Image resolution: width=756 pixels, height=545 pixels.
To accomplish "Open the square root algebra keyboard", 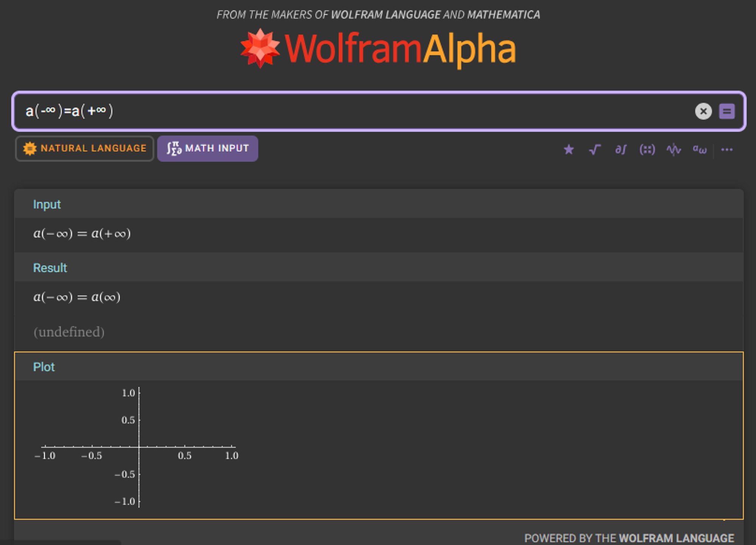I will point(595,150).
